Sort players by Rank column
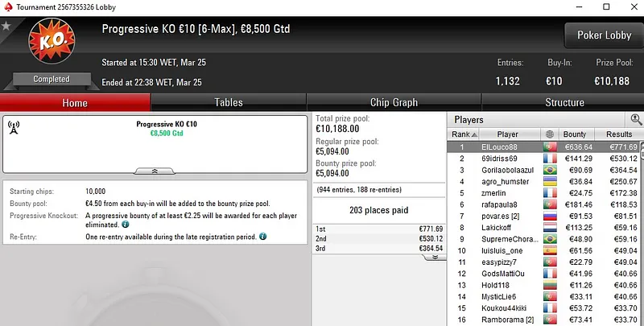 [x=460, y=134]
